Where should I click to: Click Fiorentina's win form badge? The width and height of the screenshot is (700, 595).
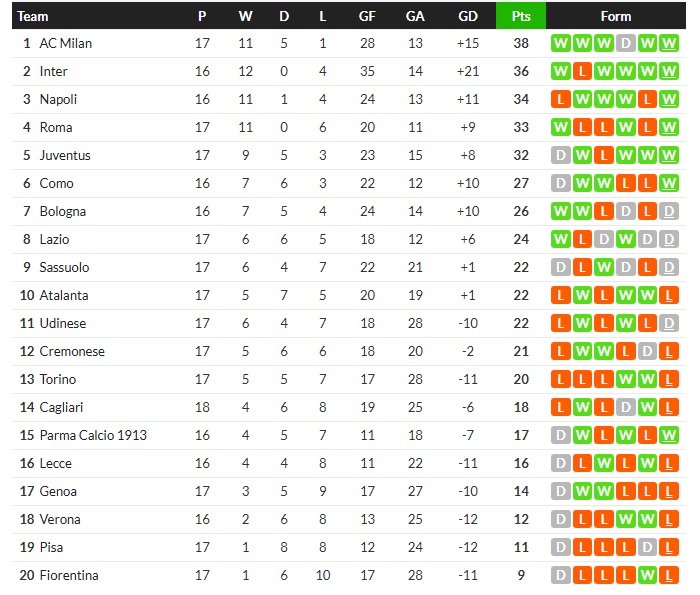pyautogui.click(x=647, y=576)
